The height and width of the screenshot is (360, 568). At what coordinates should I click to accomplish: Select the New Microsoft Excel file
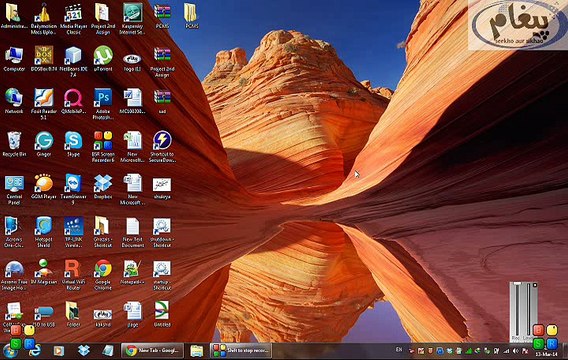[133, 146]
